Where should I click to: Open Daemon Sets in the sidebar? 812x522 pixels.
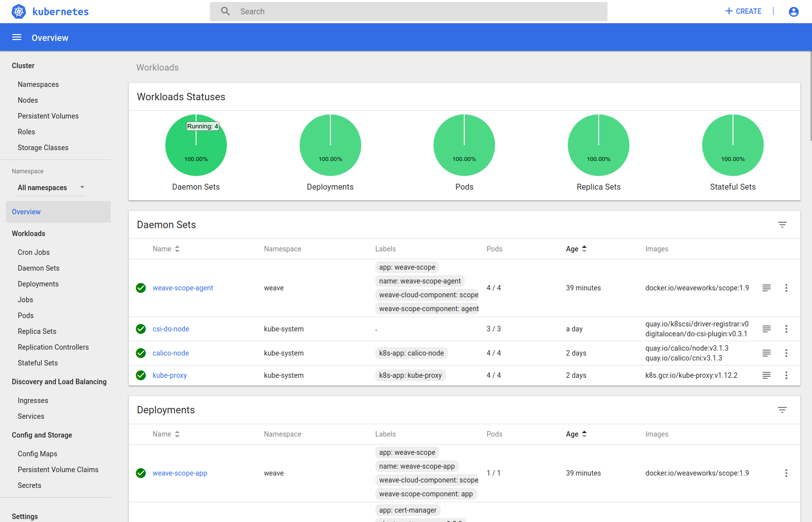pos(39,268)
